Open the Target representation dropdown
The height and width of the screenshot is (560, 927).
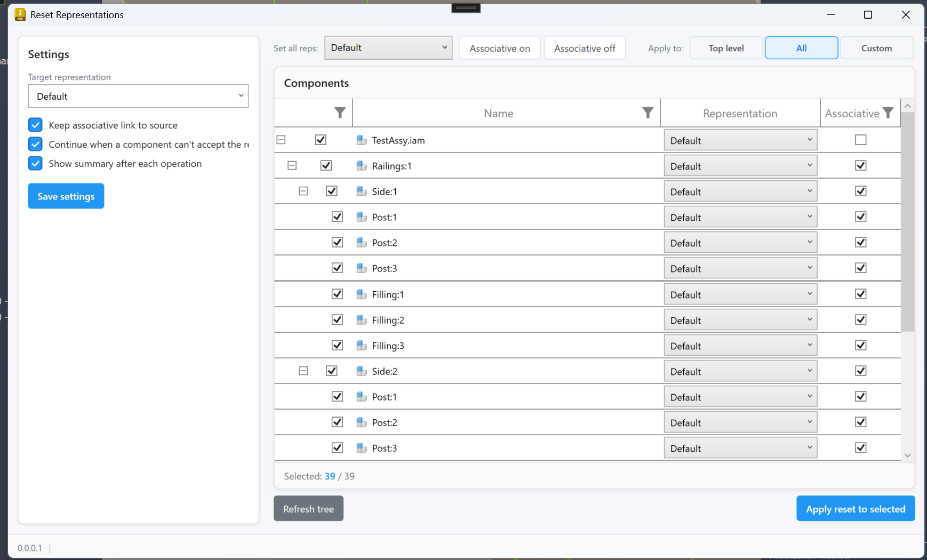(x=138, y=96)
